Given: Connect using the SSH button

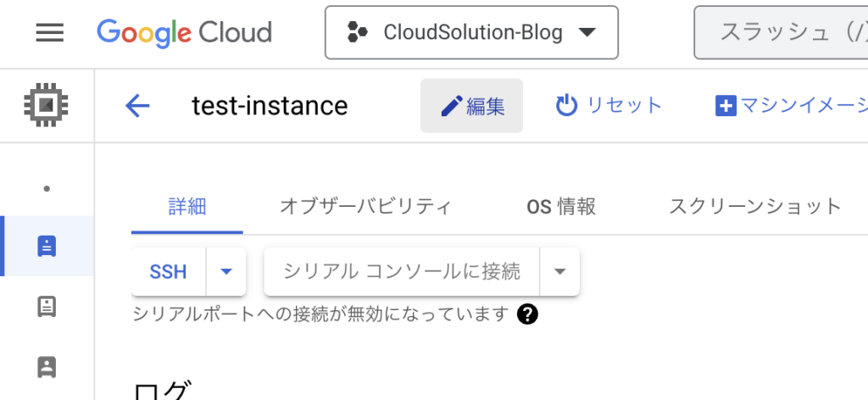Looking at the screenshot, I should point(169,272).
